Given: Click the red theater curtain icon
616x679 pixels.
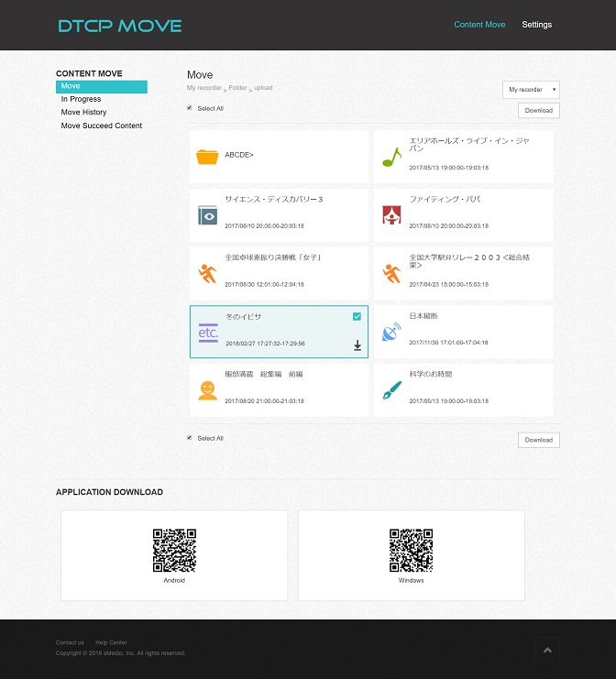Looking at the screenshot, I should point(391,215).
